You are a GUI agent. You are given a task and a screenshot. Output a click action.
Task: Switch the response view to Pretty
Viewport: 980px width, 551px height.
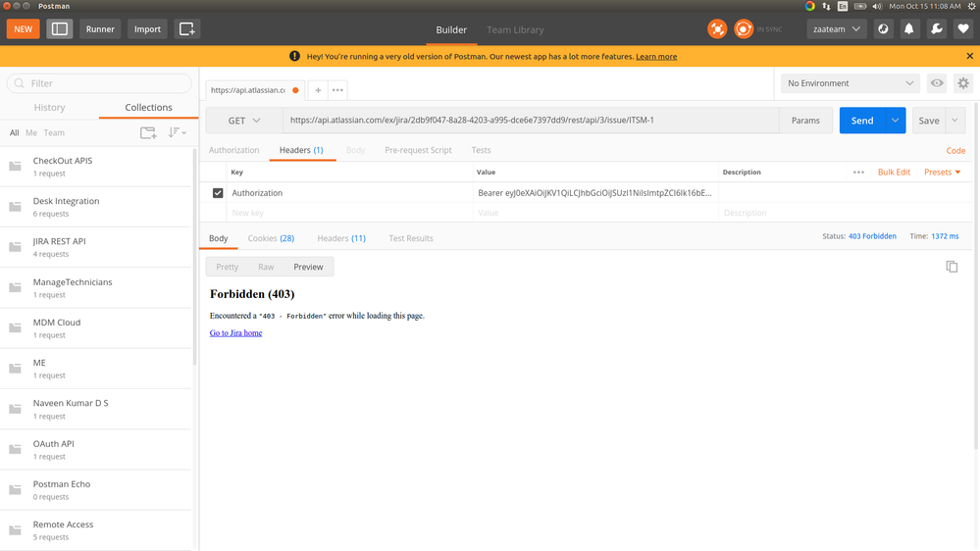pyautogui.click(x=227, y=267)
